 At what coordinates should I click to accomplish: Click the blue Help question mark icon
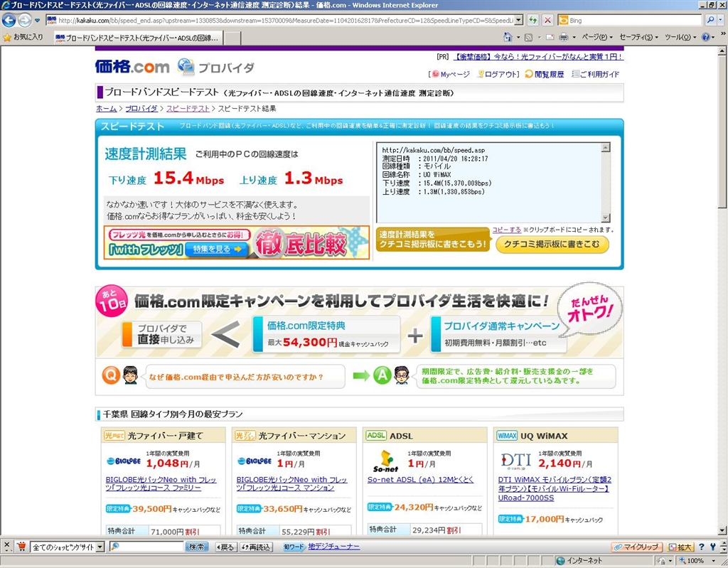click(x=706, y=37)
